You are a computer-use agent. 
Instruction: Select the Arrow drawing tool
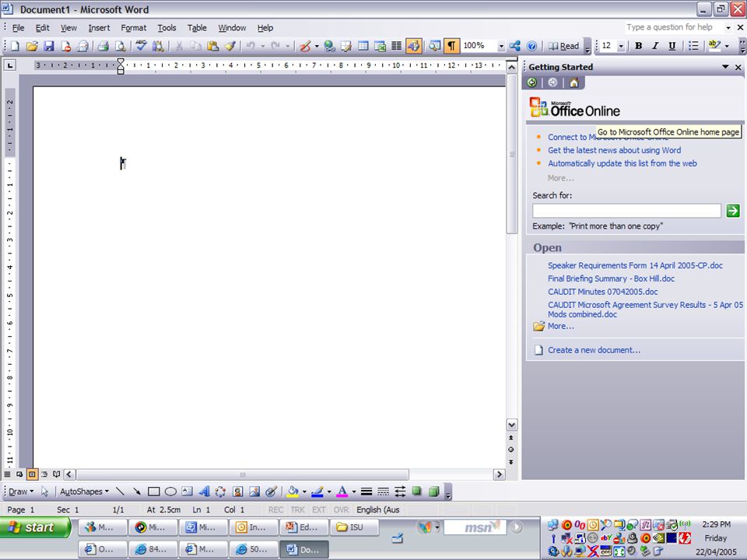tap(137, 492)
